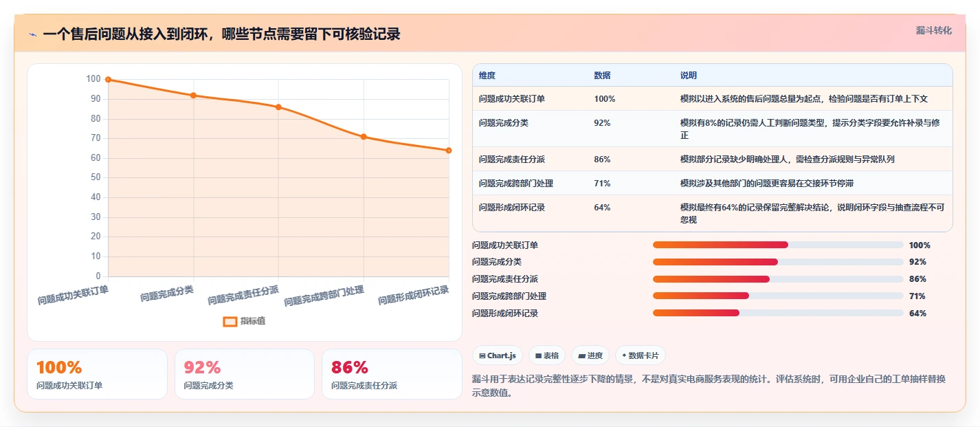Click the description mentioning 分派规则与异常队列
980x427 pixels.
coord(788,160)
